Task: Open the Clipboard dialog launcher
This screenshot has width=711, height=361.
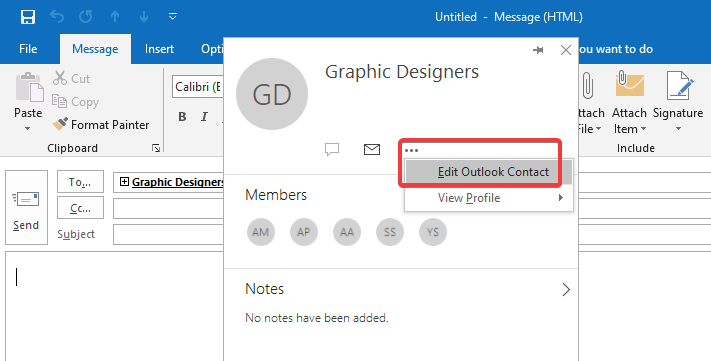Action: coord(156,148)
